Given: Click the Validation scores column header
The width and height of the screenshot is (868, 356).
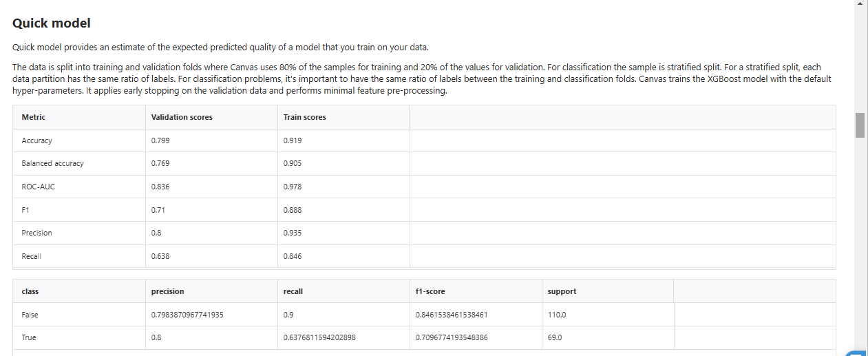Looking at the screenshot, I should [x=182, y=117].
